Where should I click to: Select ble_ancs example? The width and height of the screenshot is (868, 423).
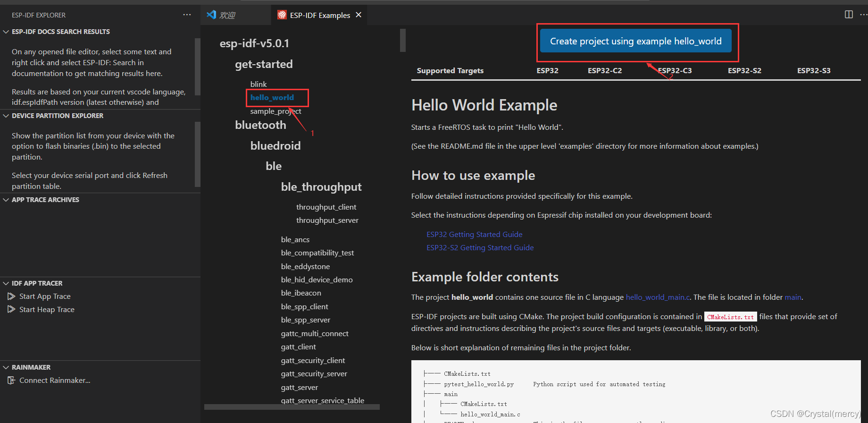295,239
